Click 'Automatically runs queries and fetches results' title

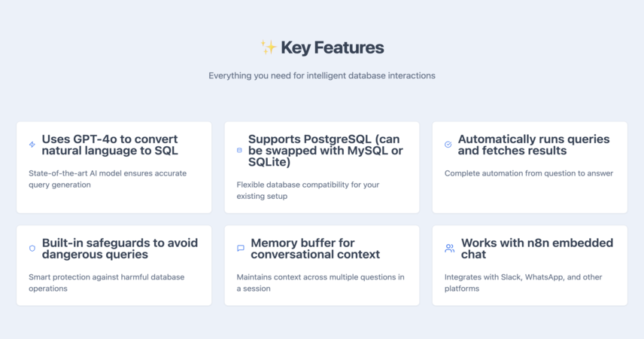[x=533, y=145]
